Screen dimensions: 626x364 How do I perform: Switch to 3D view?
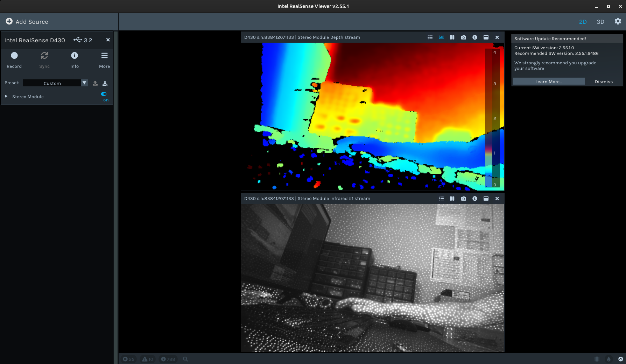point(600,22)
